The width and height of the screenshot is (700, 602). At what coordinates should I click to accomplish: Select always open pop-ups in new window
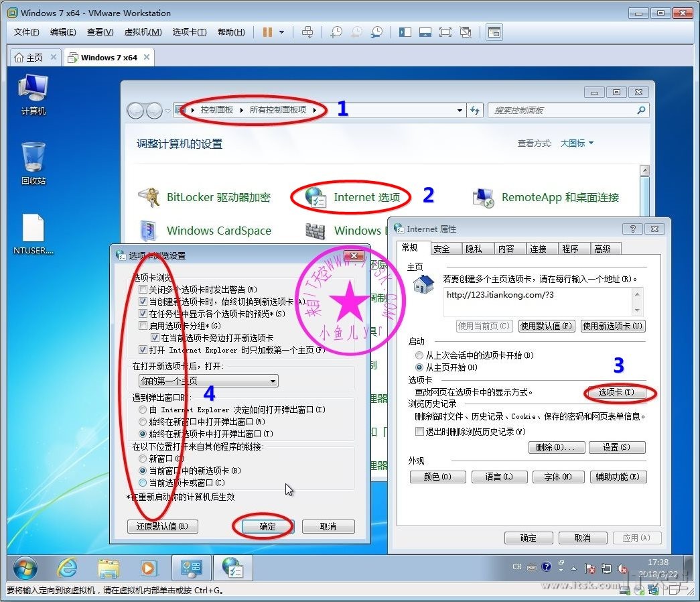click(x=142, y=422)
